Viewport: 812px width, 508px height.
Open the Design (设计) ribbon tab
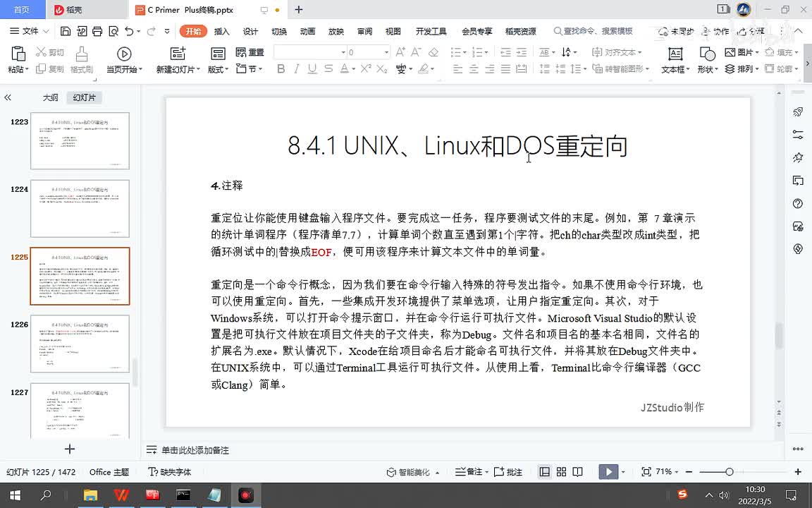[x=250, y=31]
